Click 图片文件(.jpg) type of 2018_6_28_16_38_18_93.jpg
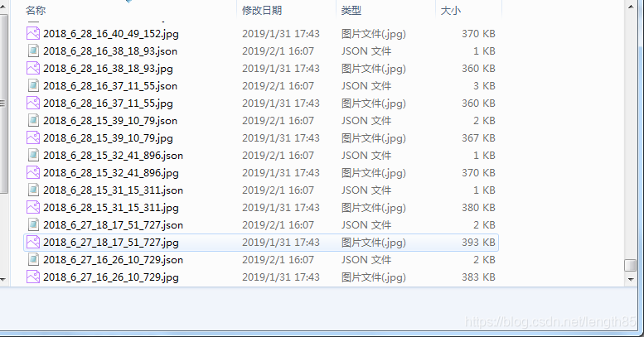 tap(373, 69)
